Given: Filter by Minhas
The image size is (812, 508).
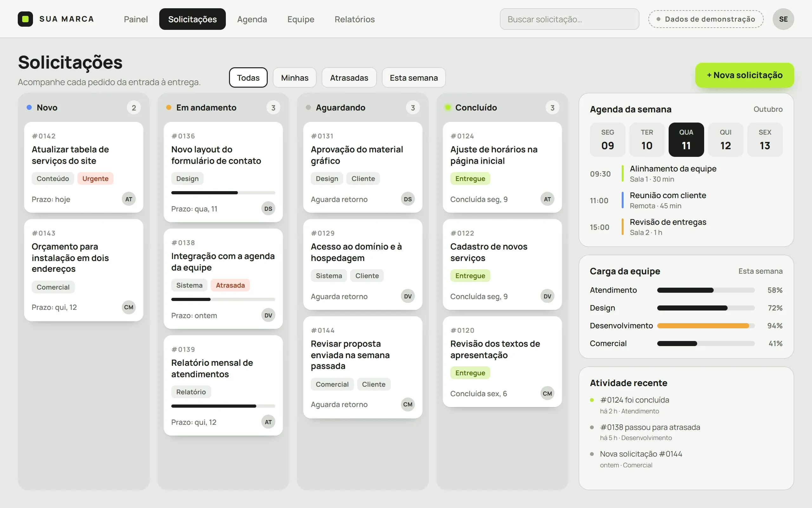Looking at the screenshot, I should (x=295, y=77).
